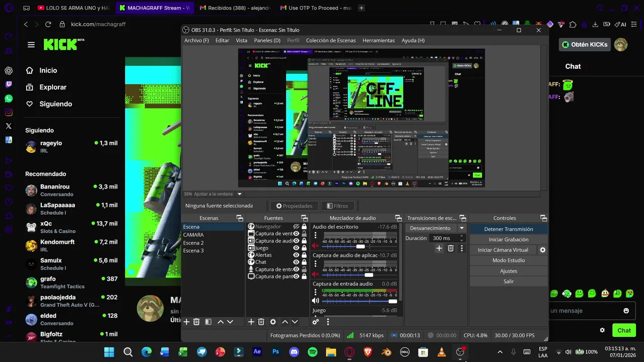Unlock the Navegador source
The height and width of the screenshot is (362, 644).
click(x=304, y=227)
